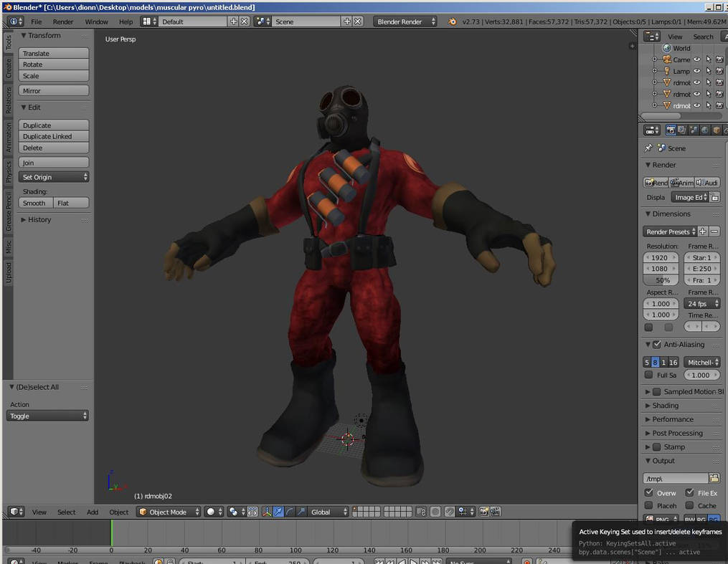
Task: Click the Lamp icon in the Outliner
Action: tap(667, 71)
